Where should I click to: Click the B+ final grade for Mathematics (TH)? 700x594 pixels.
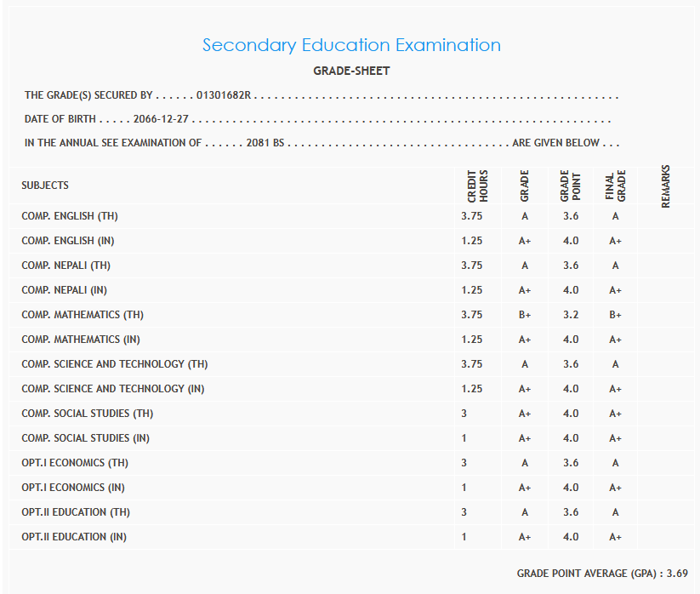tap(615, 315)
